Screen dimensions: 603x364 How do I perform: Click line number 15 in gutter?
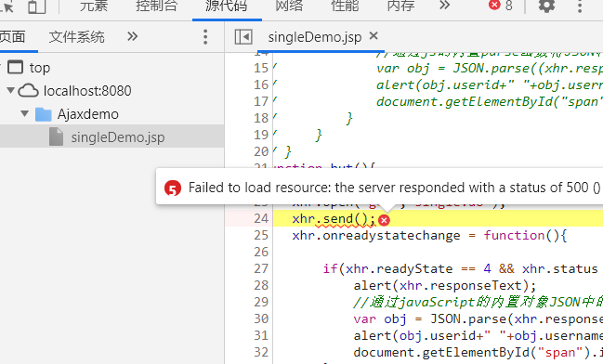[261, 68]
